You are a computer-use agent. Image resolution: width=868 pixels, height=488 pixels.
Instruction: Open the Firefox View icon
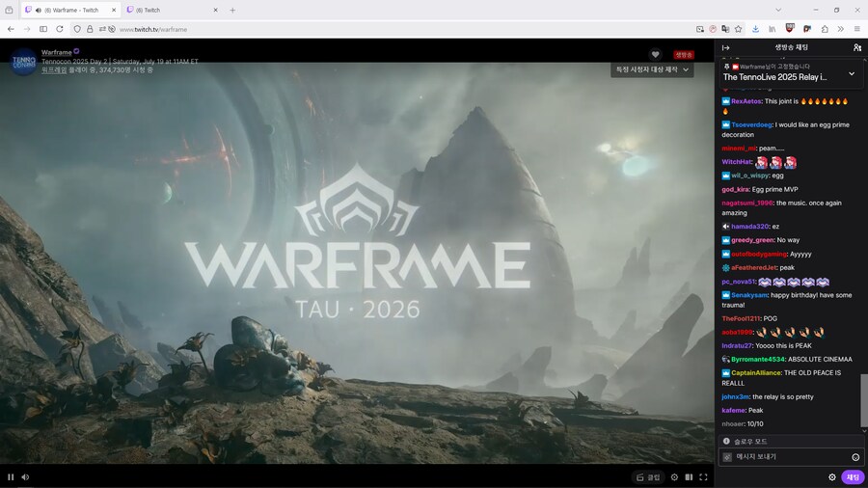tap(9, 10)
